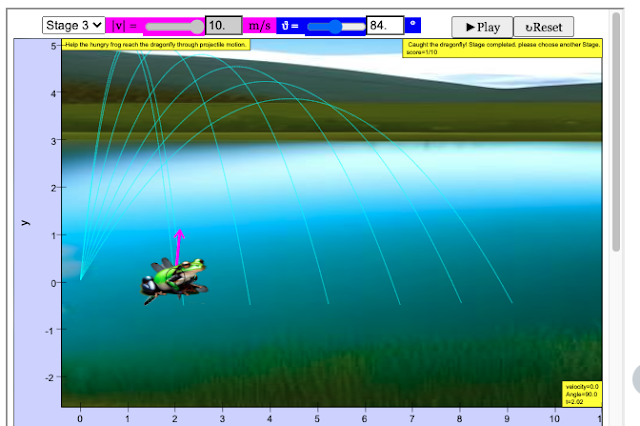
Task: Click the magenta |v| = label
Action: point(124,26)
